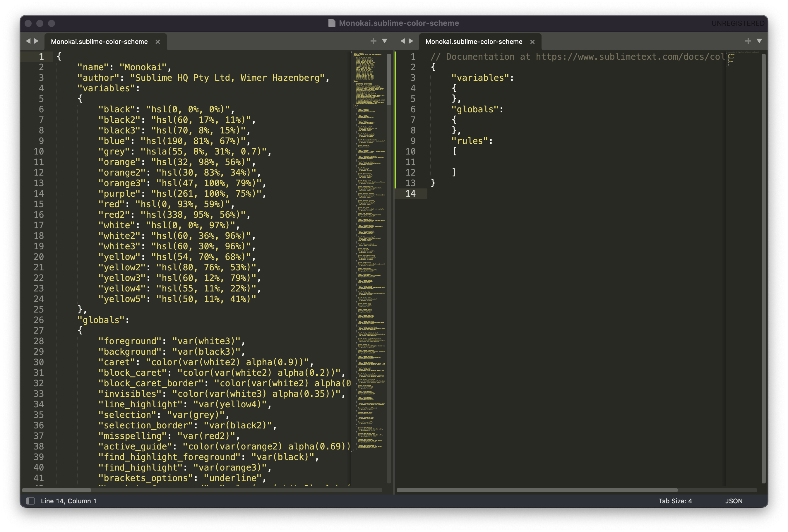
Task: Click "globals": key in left pane
Action: click(103, 320)
